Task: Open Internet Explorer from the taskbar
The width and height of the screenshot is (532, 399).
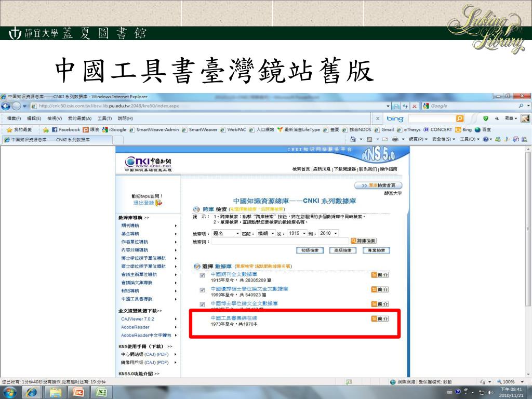Action: (32, 392)
